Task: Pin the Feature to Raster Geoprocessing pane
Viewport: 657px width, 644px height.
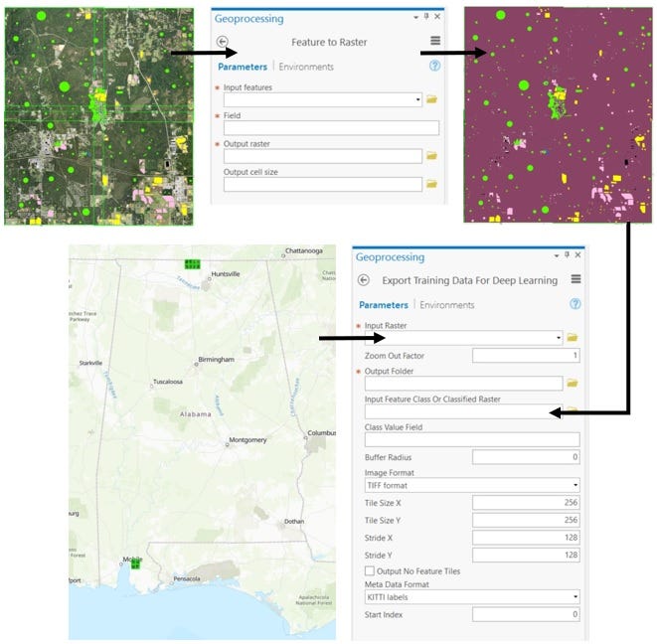Action: point(426,16)
